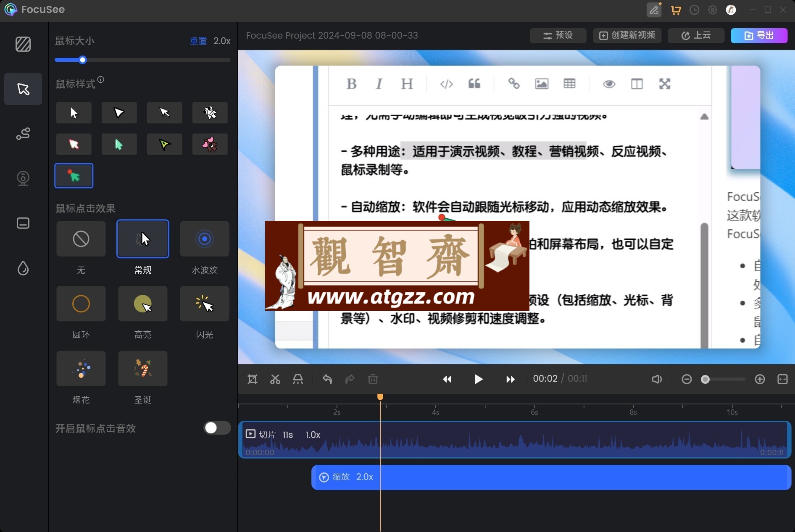795x532 pixels.
Task: Fast forward playback
Action: tap(510, 379)
